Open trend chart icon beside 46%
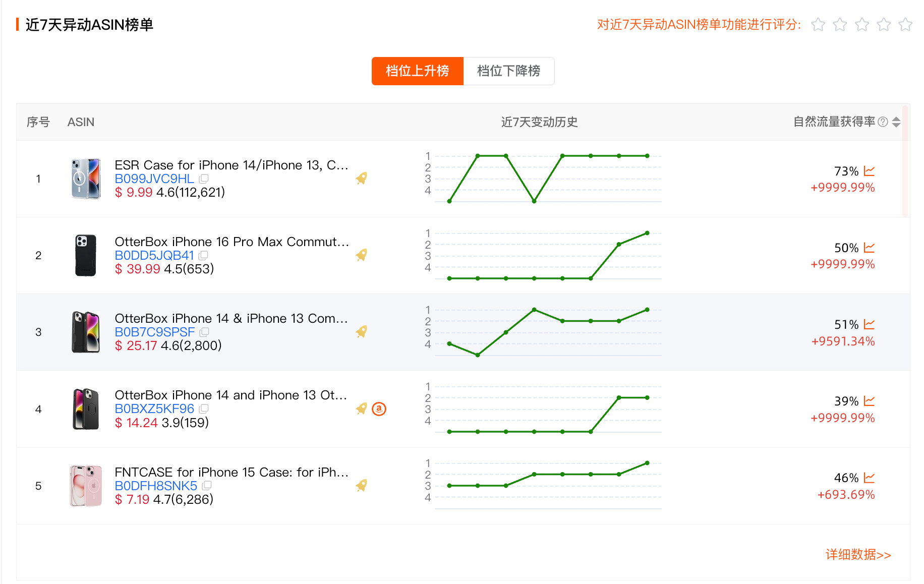This screenshot has height=584, width=924. tap(869, 478)
